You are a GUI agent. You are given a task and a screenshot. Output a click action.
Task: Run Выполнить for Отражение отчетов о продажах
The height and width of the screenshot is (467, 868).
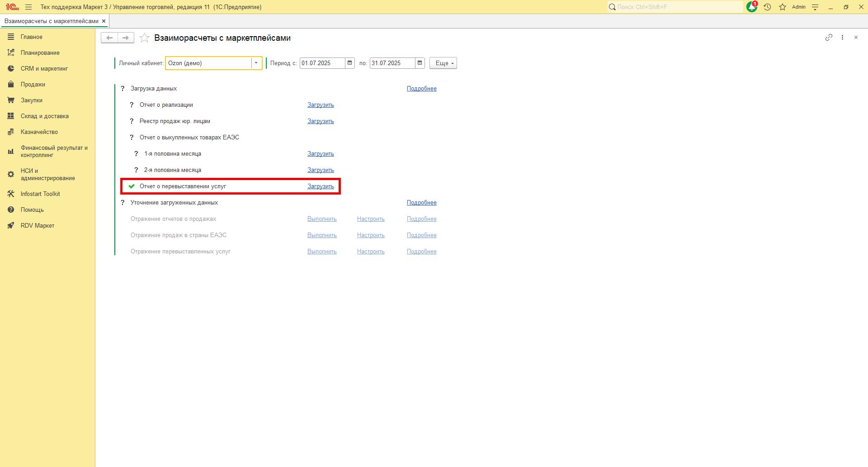322,219
